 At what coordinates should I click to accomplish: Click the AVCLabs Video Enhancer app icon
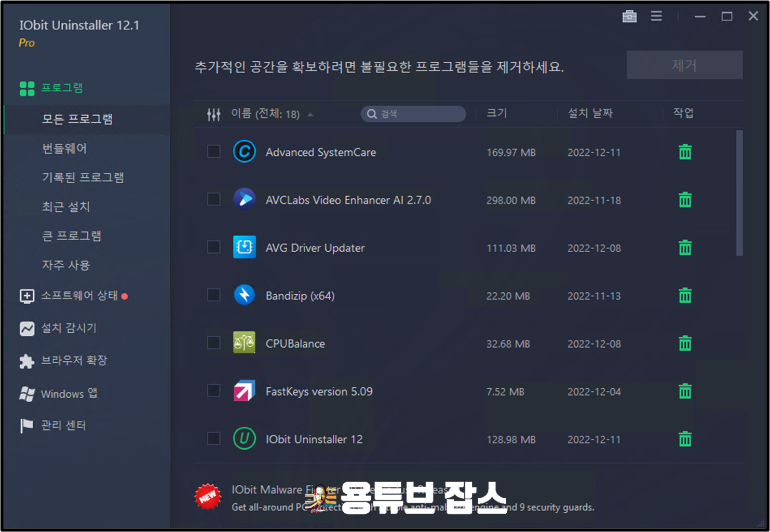[x=244, y=199]
